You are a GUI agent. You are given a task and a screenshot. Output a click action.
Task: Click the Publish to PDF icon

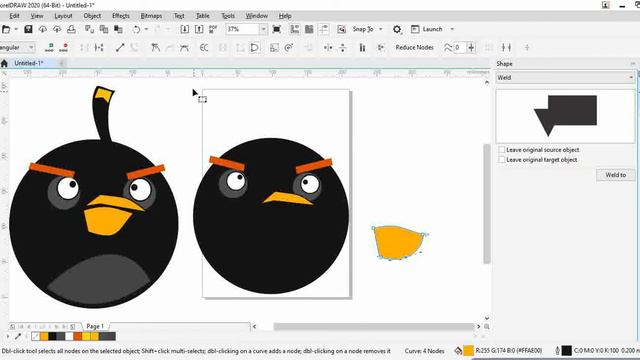[213, 29]
